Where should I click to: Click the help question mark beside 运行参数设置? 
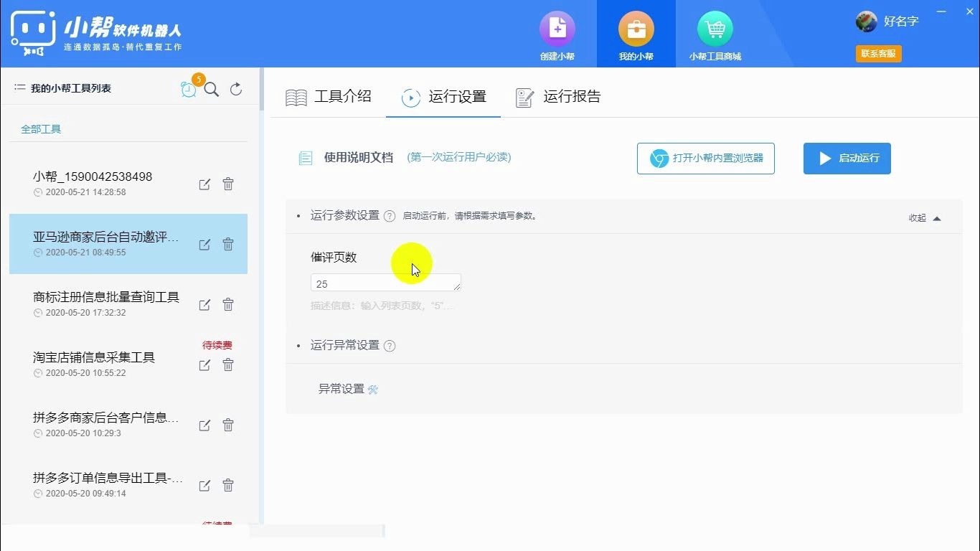pyautogui.click(x=390, y=215)
